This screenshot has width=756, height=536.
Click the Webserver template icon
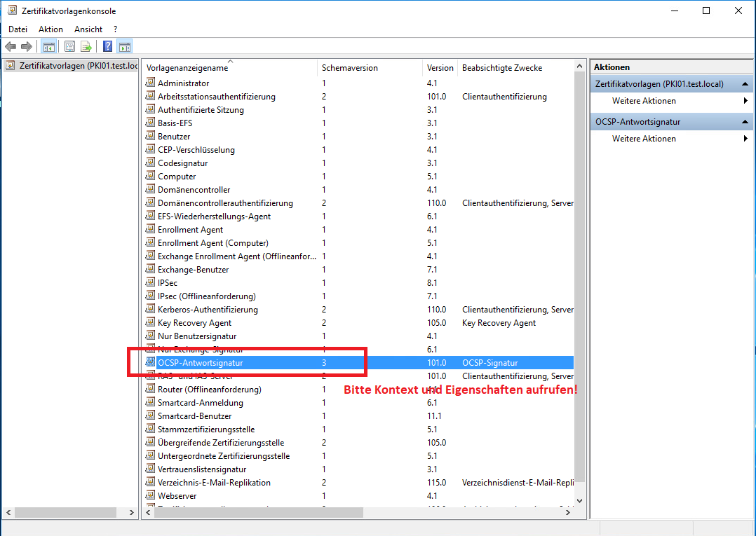(x=150, y=496)
